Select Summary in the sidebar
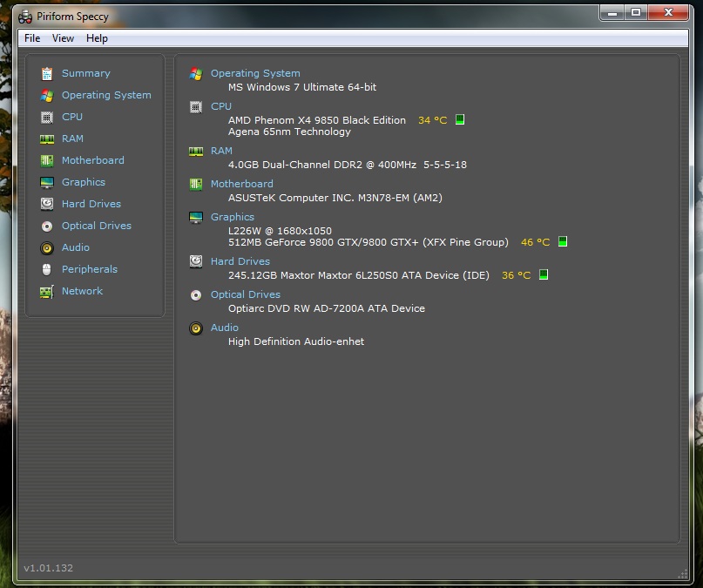 86,73
